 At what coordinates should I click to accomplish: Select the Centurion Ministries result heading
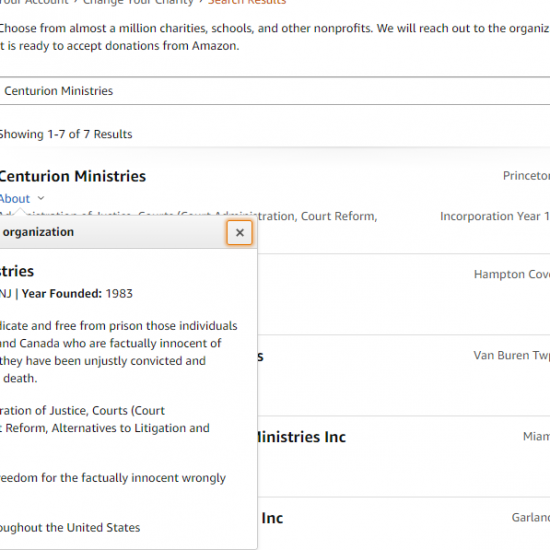[x=72, y=176]
